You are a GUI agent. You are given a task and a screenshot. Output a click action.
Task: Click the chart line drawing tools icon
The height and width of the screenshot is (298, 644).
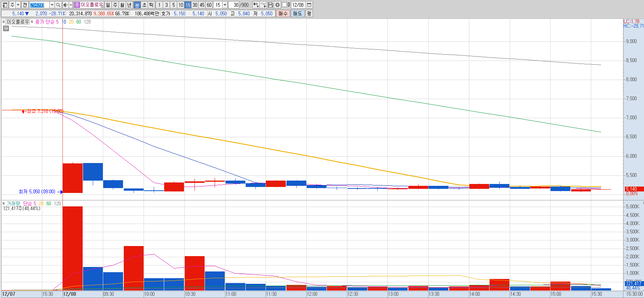point(263,5)
